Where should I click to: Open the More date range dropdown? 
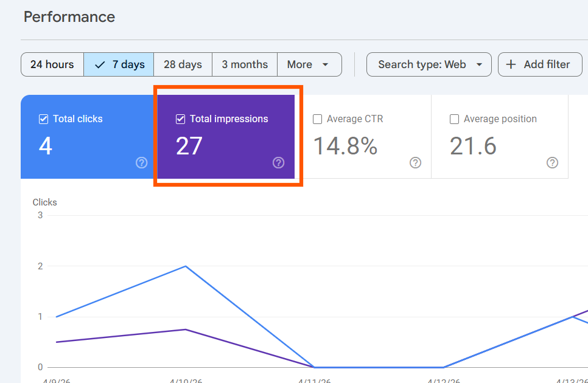tap(309, 64)
